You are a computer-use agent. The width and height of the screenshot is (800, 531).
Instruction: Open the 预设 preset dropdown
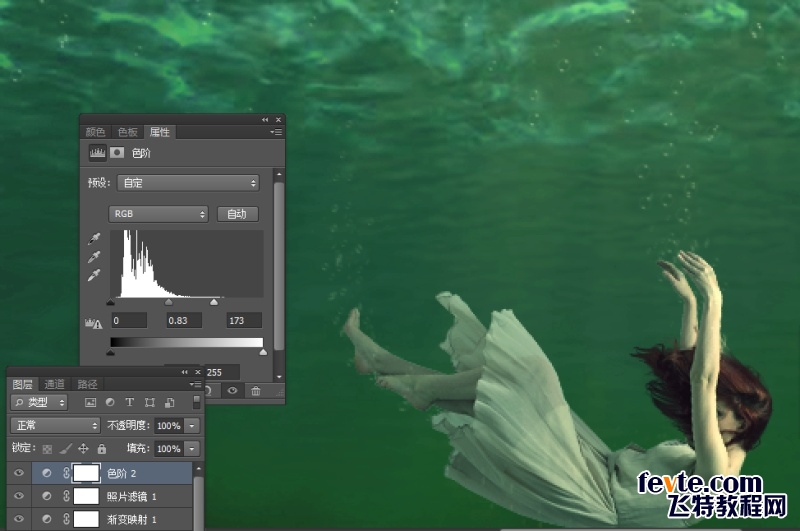(x=188, y=183)
